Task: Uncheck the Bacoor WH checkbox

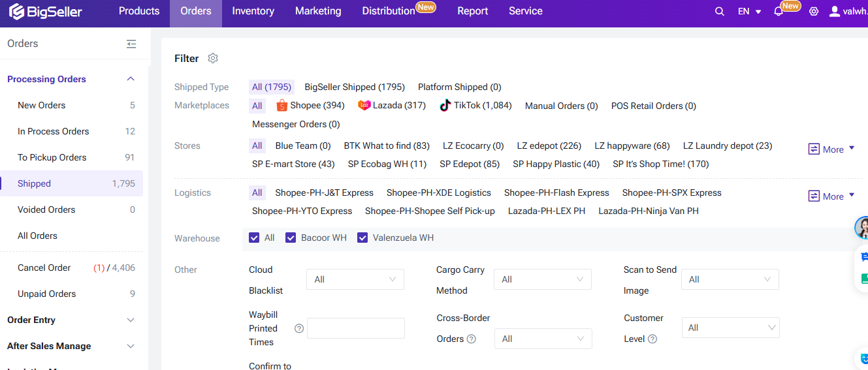Action: (291, 238)
